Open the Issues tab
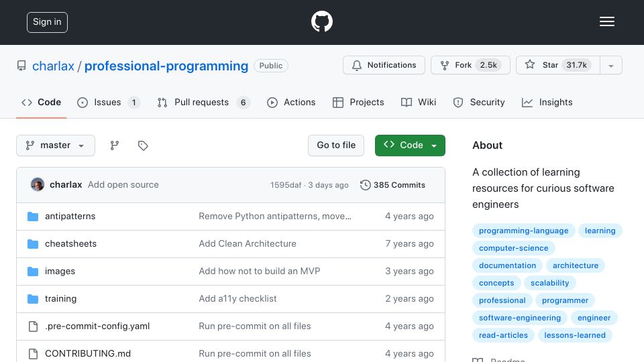 tap(109, 102)
